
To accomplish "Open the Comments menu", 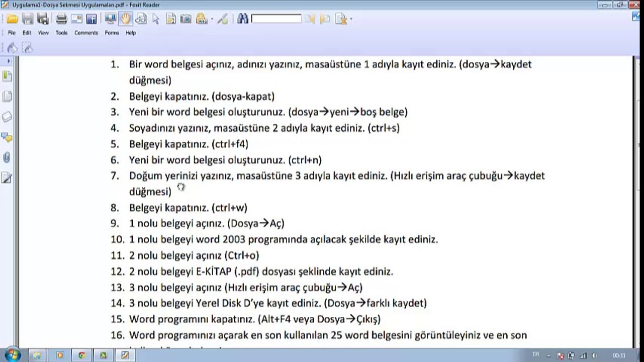I will tap(86, 33).
